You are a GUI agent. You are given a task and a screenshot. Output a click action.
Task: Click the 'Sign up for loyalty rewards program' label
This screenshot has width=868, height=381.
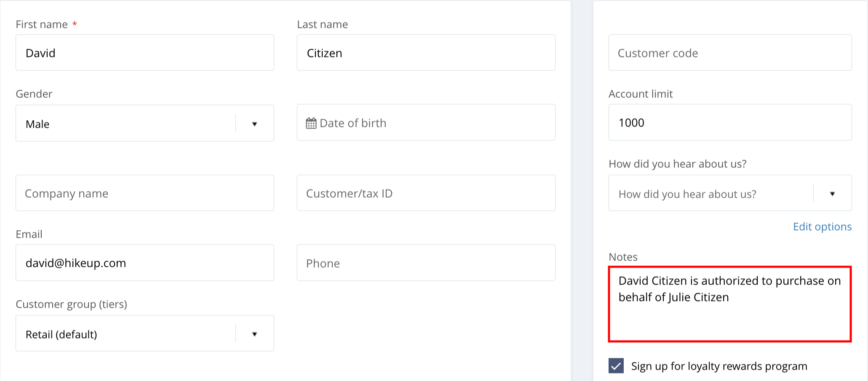click(719, 366)
